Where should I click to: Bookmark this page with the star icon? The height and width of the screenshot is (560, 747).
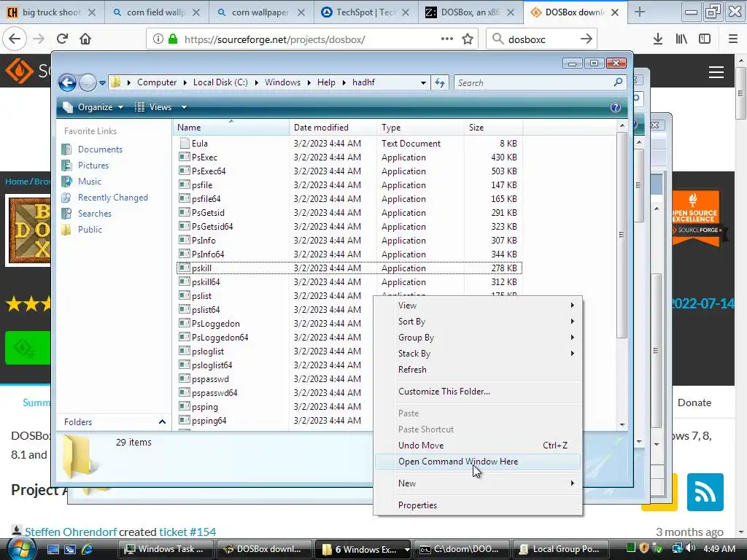point(468,39)
